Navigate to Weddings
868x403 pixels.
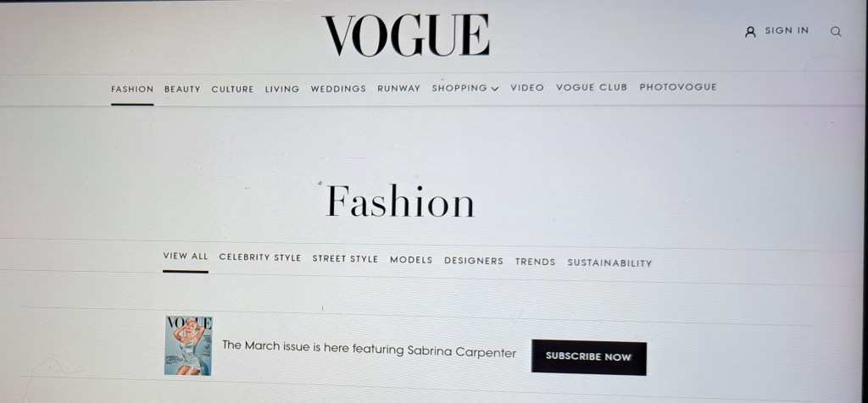(x=338, y=88)
